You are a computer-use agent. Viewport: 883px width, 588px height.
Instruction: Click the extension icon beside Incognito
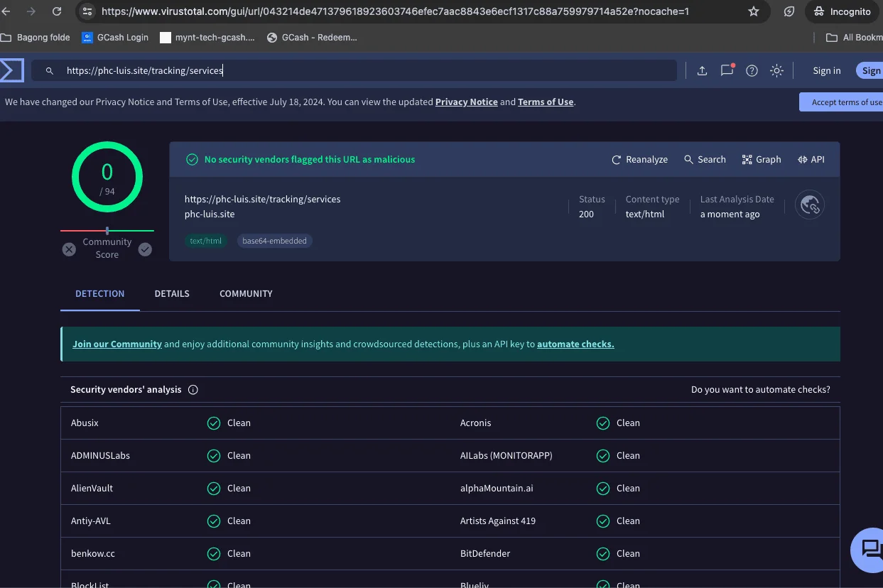point(789,11)
